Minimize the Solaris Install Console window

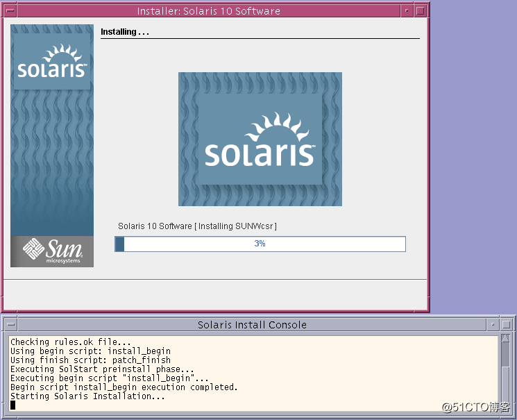point(493,325)
